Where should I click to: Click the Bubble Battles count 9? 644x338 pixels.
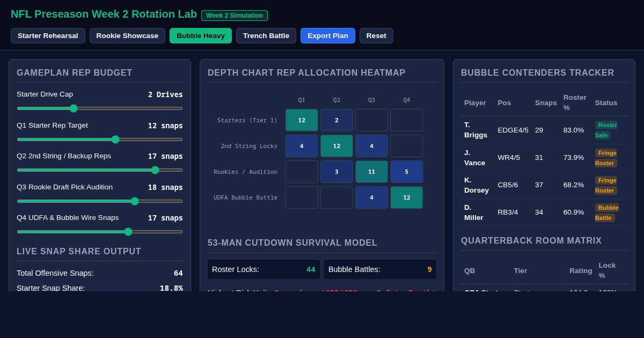[429, 269]
